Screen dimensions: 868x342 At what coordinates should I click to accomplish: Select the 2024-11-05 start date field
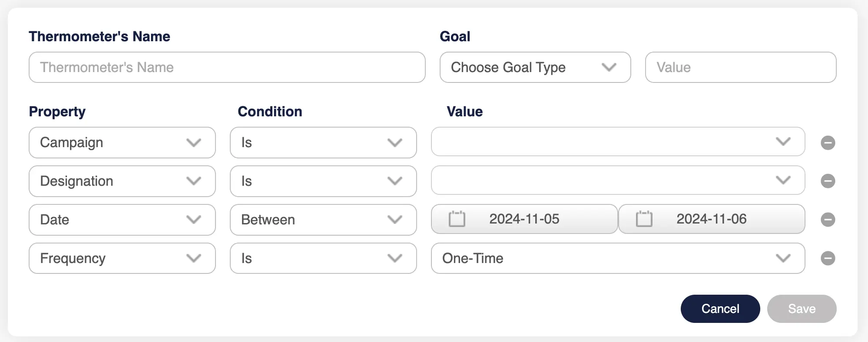(524, 219)
